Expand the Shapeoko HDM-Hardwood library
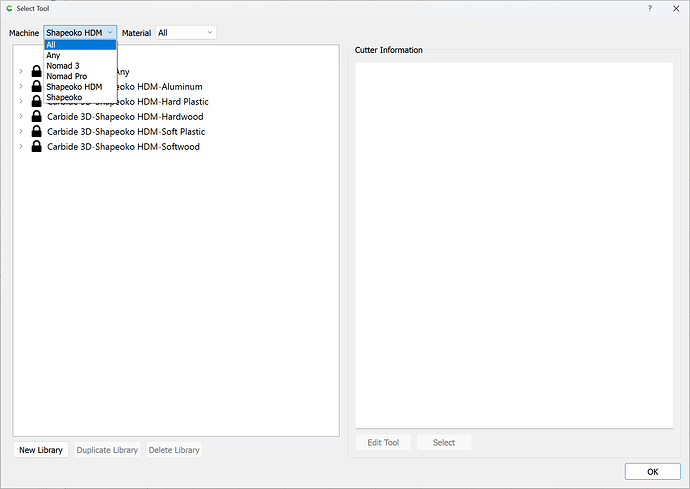Screen dimensions: 690x489 coord(21,117)
